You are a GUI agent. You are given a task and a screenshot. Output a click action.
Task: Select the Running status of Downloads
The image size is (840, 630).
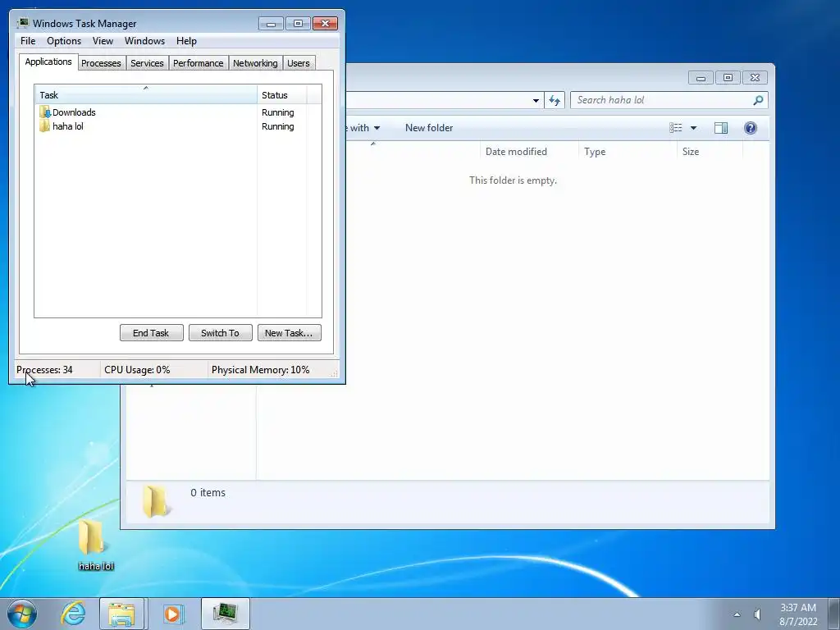[x=277, y=112]
